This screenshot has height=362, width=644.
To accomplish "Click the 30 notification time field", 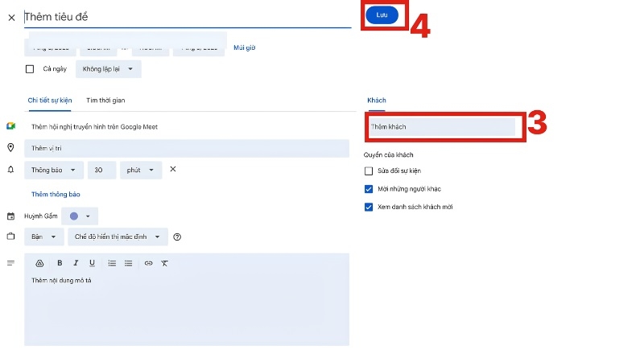I will (x=102, y=170).
